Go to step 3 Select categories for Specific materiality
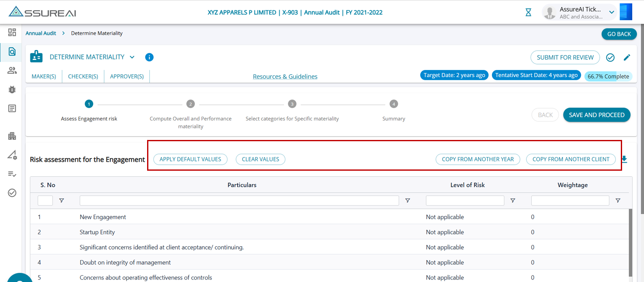Viewport: 644px width, 282px height. coord(292,111)
